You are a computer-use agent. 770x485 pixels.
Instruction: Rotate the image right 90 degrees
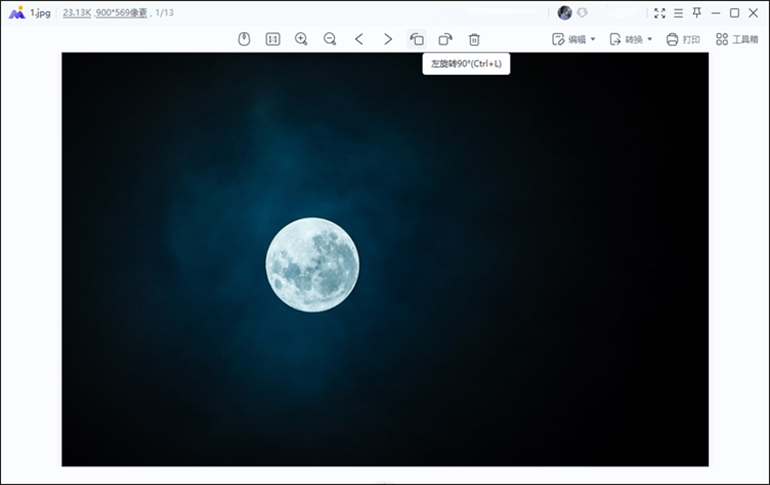pos(446,39)
